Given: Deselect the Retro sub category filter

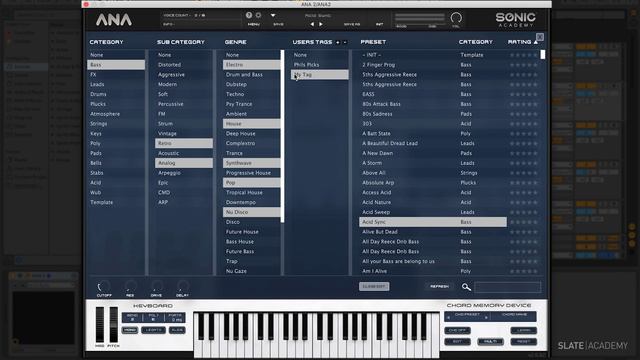Looking at the screenshot, I should tap(184, 143).
